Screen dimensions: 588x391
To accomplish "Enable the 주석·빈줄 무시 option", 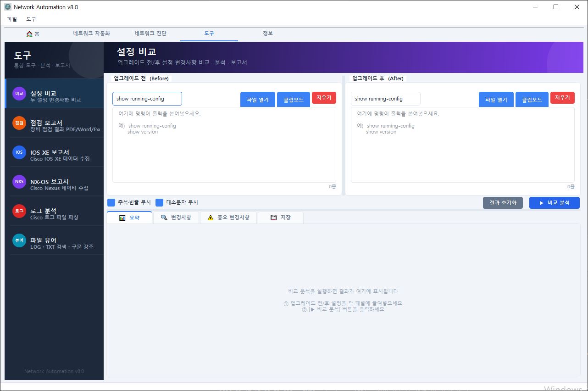I will [x=111, y=202].
